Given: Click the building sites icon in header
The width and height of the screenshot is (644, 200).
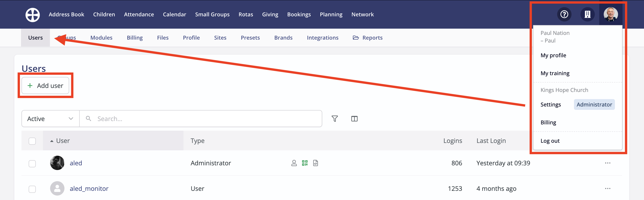Looking at the screenshot, I should click(587, 15).
